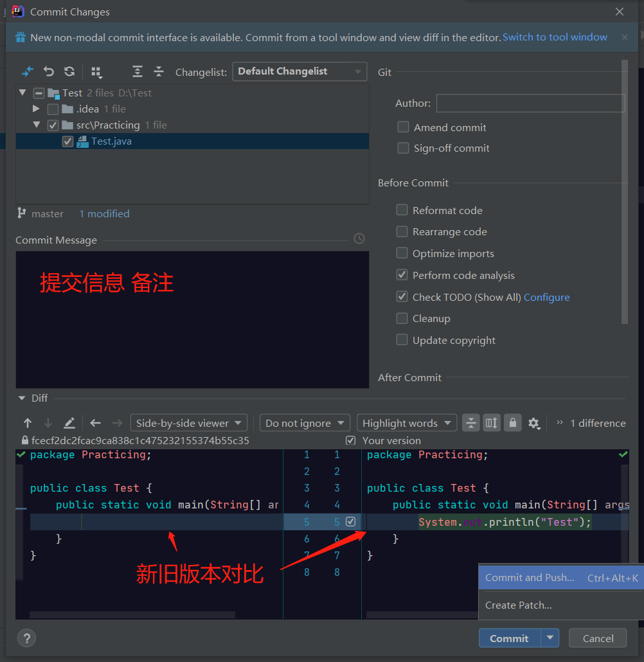Open Commit button dropdown arrow

[550, 638]
